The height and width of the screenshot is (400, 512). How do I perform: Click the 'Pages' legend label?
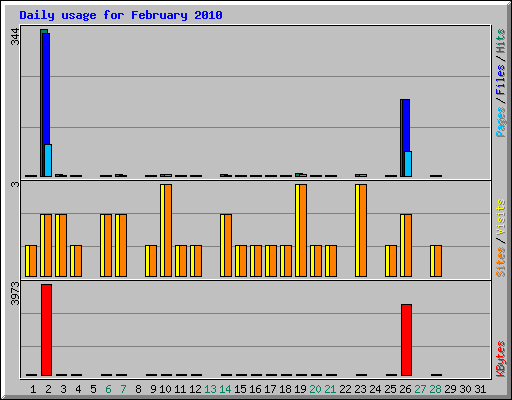click(500, 121)
